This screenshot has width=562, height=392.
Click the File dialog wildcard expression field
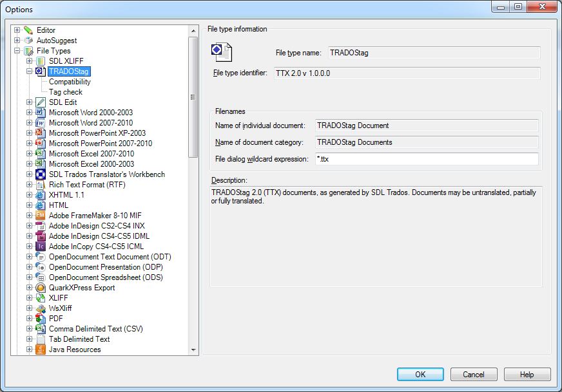(x=427, y=159)
